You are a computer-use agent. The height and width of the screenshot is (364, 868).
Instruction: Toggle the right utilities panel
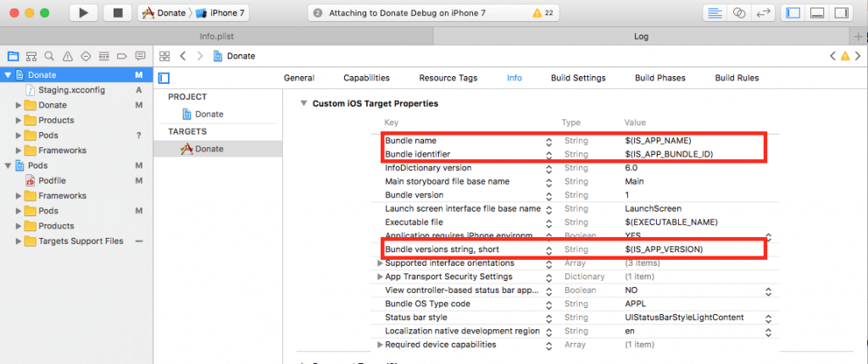point(841,13)
